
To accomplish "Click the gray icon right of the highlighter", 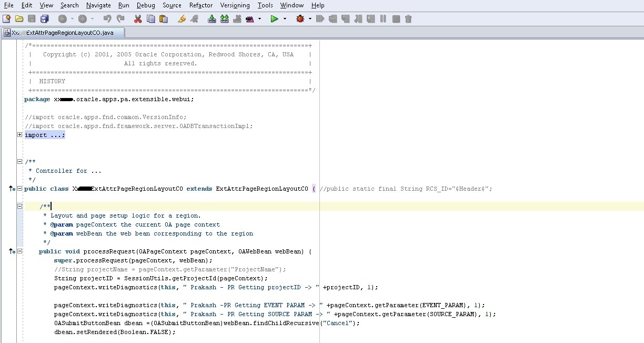I will coord(195,19).
